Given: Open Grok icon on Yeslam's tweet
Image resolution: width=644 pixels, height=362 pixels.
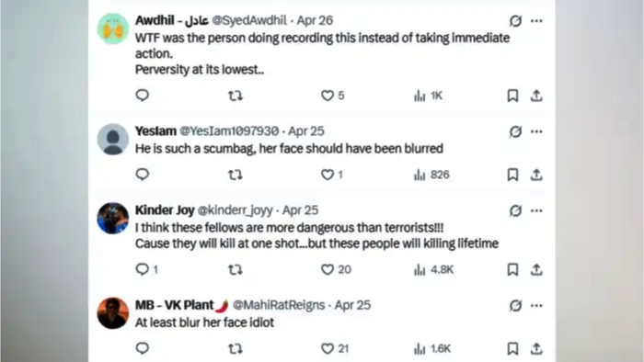Looking at the screenshot, I should click(x=515, y=131).
